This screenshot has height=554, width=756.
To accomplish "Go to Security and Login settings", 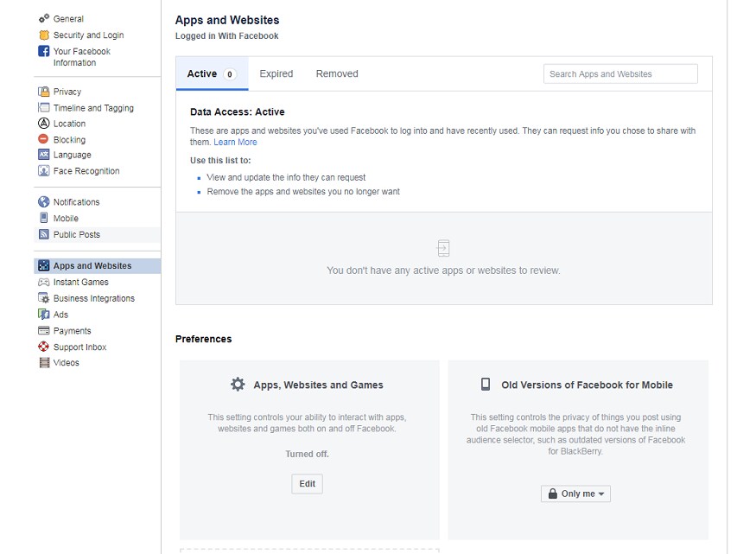I will coord(89,35).
